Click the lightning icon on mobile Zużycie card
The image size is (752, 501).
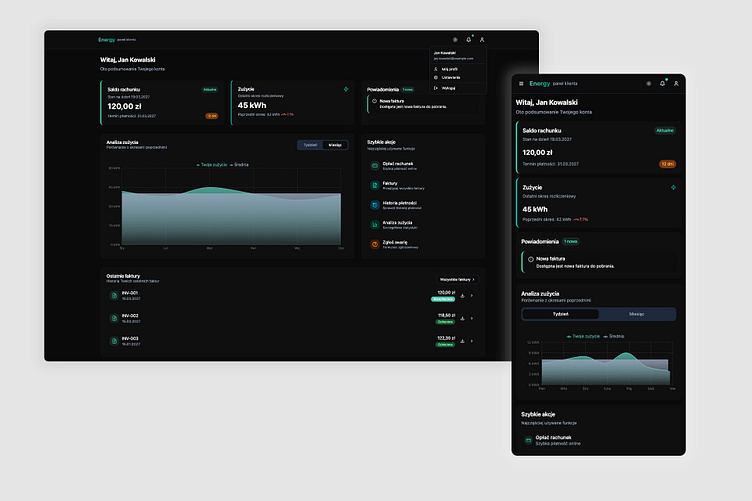[673, 187]
